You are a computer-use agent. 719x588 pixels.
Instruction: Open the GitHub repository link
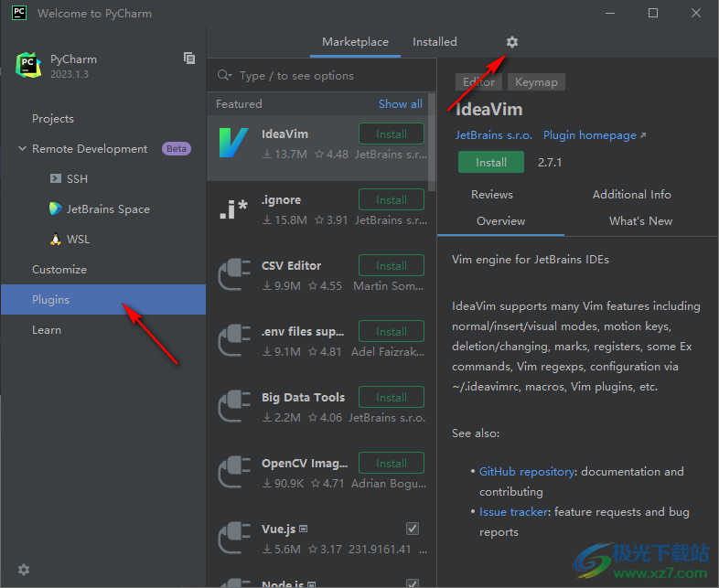pos(527,471)
